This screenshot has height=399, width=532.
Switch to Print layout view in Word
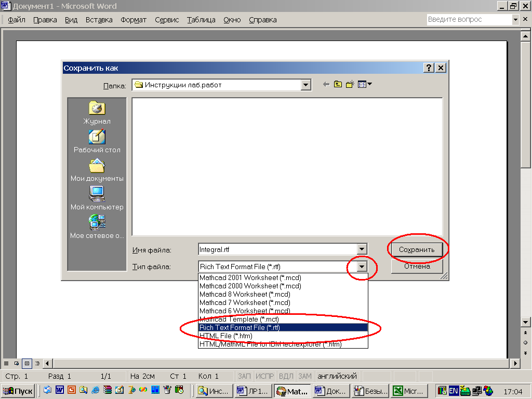[27, 363]
